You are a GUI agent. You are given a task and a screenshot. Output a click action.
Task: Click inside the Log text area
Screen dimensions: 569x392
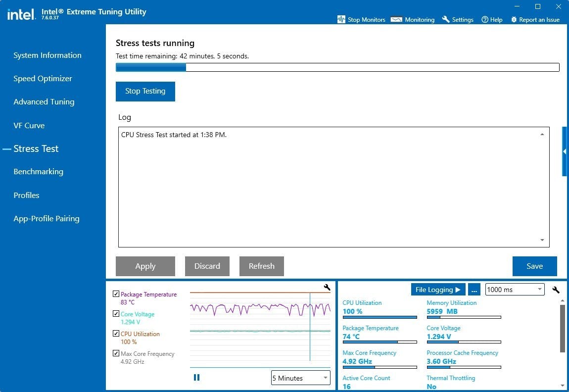334,187
